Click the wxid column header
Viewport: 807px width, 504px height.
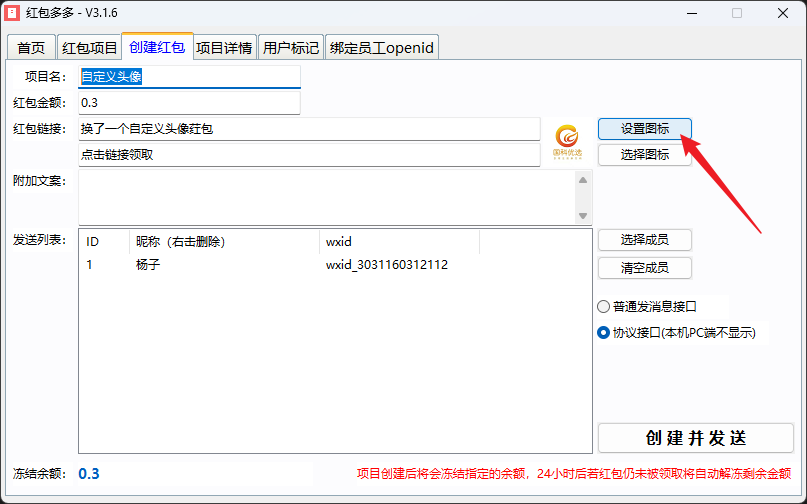pyautogui.click(x=398, y=242)
